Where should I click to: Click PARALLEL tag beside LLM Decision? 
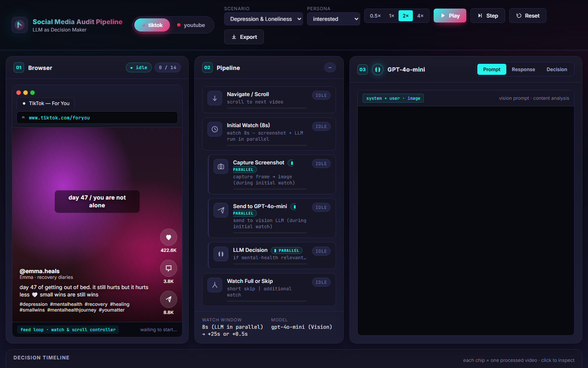pyautogui.click(x=287, y=250)
